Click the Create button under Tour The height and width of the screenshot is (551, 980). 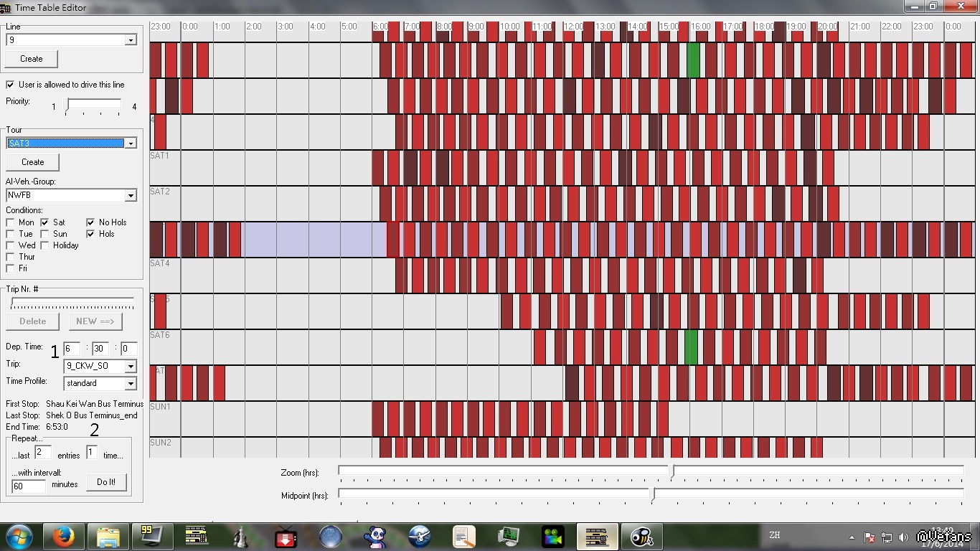[x=33, y=162]
